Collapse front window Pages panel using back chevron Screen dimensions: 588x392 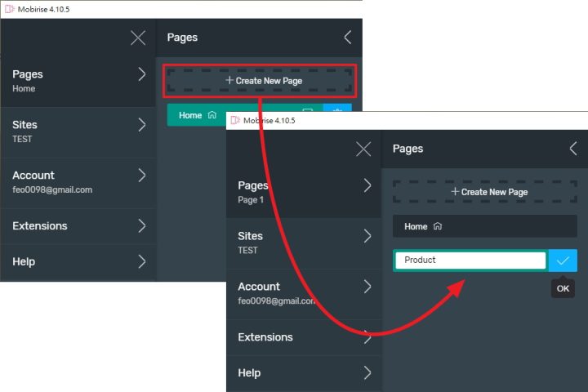pyautogui.click(x=572, y=149)
